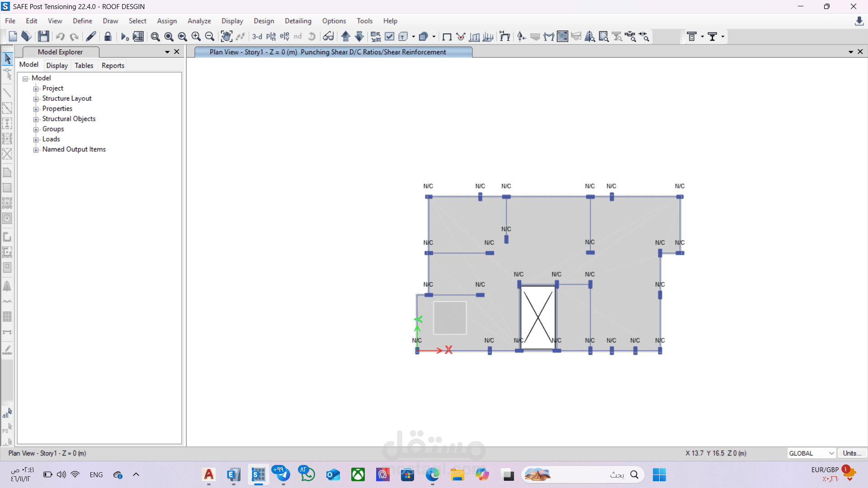Image resolution: width=868 pixels, height=488 pixels.
Task: Switch to the Tables tab
Action: pos(84,66)
